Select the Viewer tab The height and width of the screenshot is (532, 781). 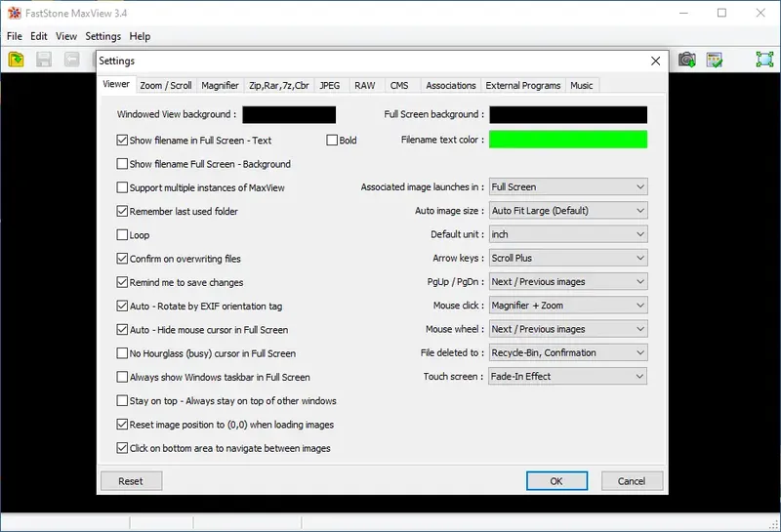(x=116, y=84)
